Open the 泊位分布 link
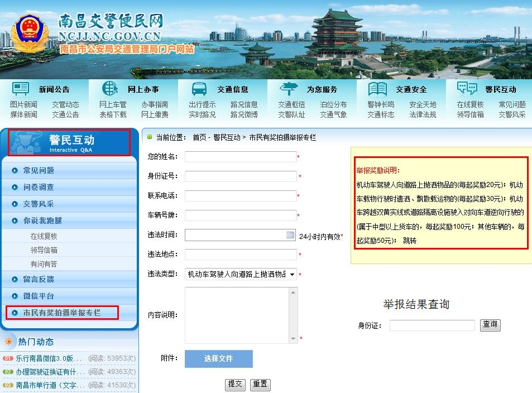This screenshot has width=532, height=393. 333,104
